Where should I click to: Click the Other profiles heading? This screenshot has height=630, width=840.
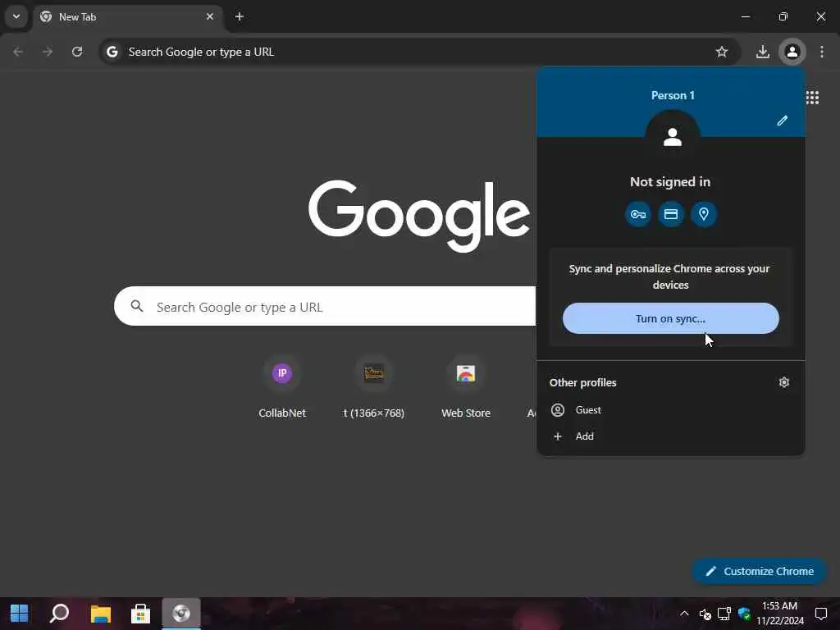pos(583,382)
